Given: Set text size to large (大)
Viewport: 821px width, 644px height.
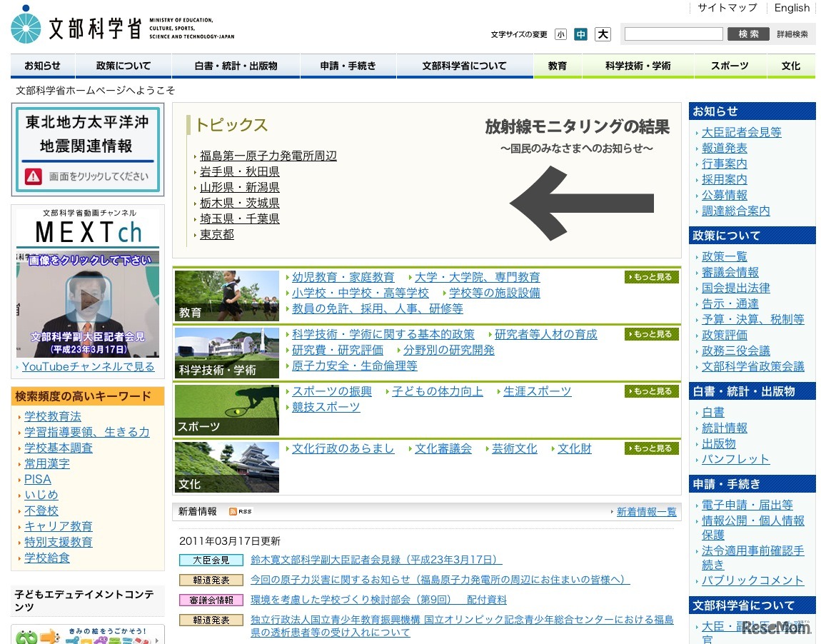Looking at the screenshot, I should pos(603,34).
